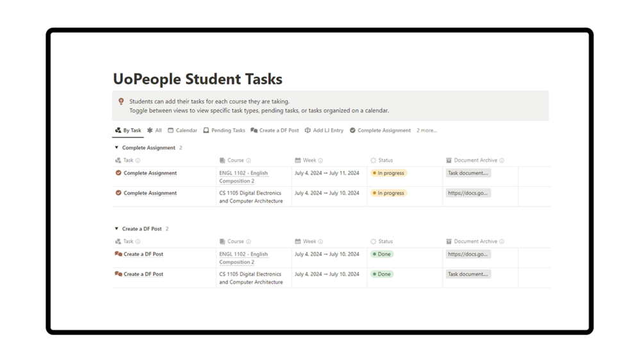Click archive box icon of Document Archive under Complete Assignment
This screenshot has height=362, width=644.
(449, 161)
